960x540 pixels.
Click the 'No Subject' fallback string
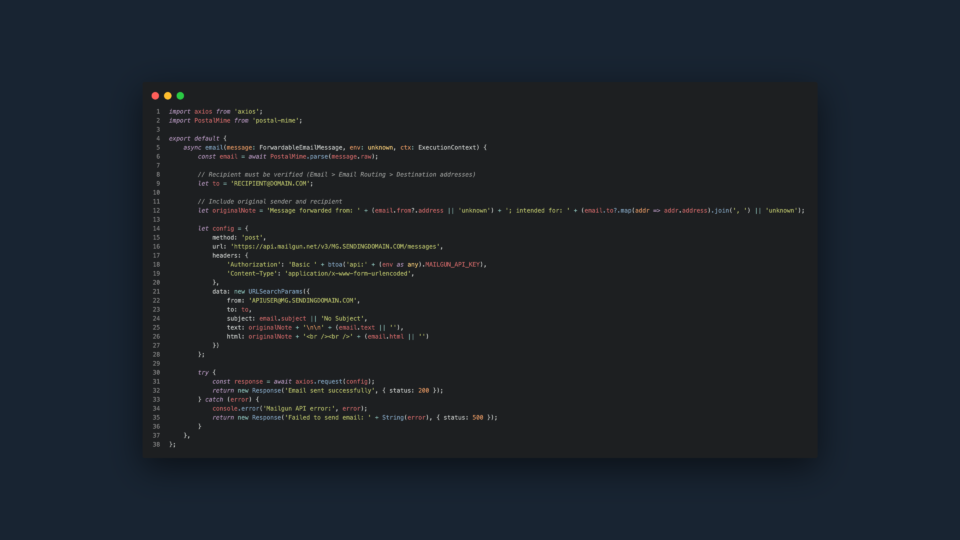342,318
